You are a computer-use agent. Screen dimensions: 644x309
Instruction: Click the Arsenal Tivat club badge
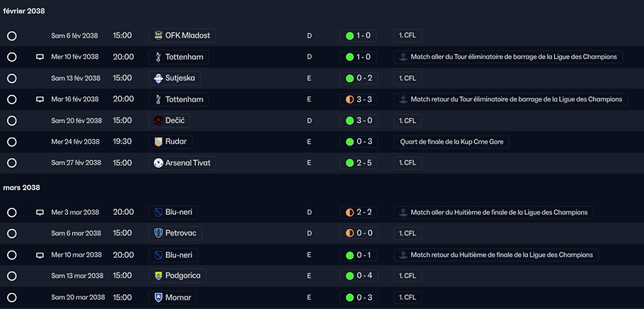pos(158,163)
